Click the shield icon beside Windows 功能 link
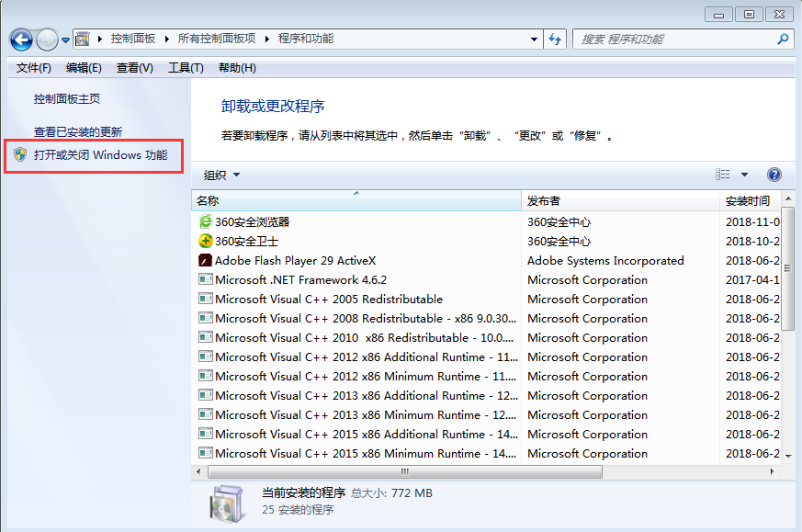The height and width of the screenshot is (532, 802). click(20, 154)
